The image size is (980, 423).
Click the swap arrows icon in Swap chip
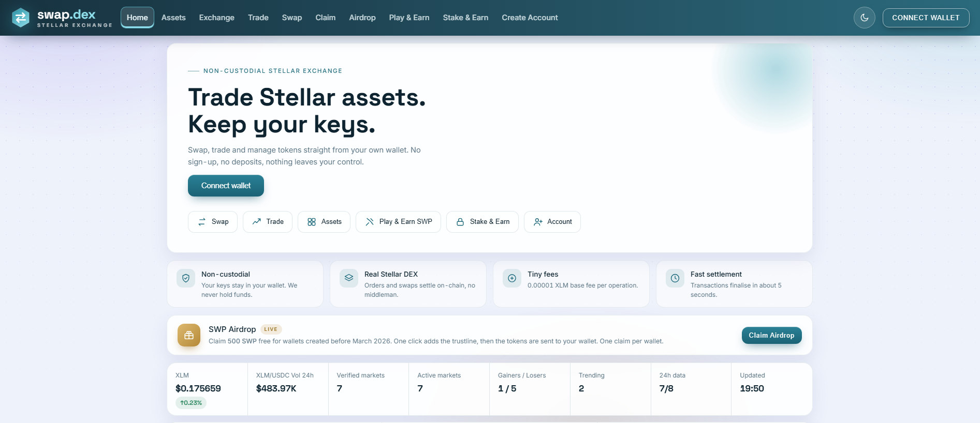(202, 222)
